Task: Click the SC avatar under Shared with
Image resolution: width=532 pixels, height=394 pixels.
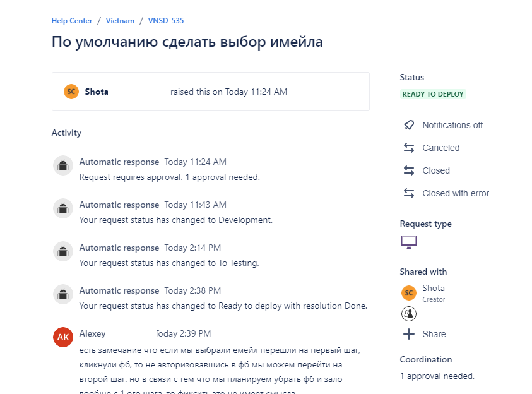Action: click(x=409, y=293)
